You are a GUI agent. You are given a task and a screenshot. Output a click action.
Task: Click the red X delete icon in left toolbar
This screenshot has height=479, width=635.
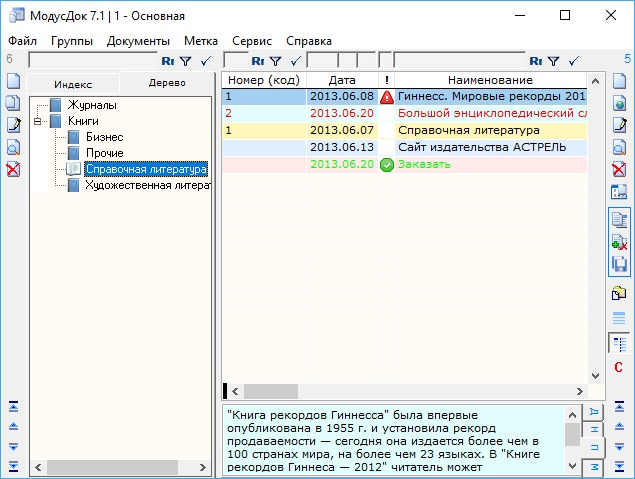(x=13, y=169)
